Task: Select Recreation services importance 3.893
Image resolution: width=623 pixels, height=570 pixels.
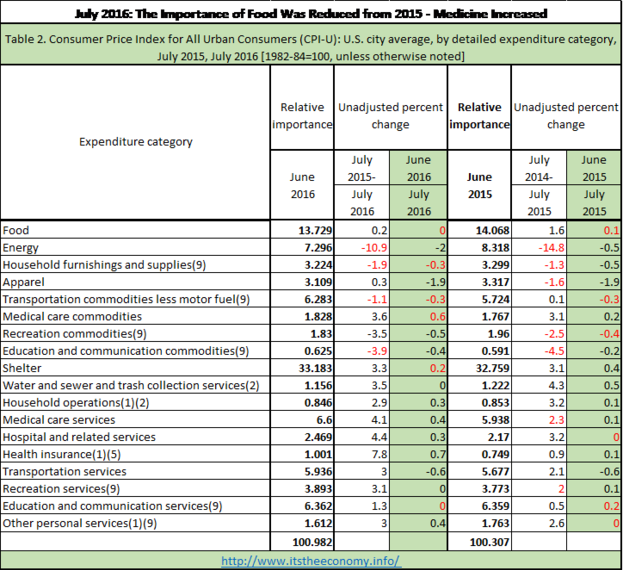Action: tap(318, 489)
